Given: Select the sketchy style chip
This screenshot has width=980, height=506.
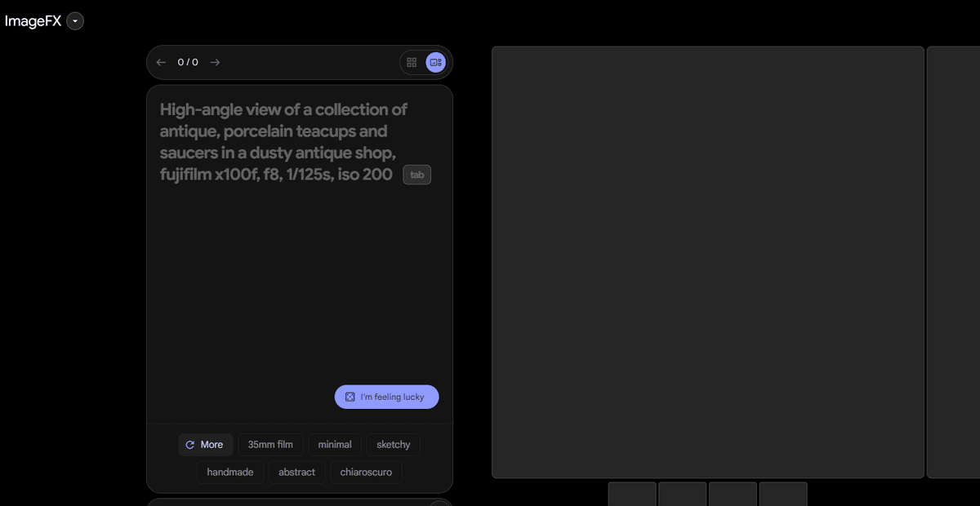Looking at the screenshot, I should tap(393, 445).
